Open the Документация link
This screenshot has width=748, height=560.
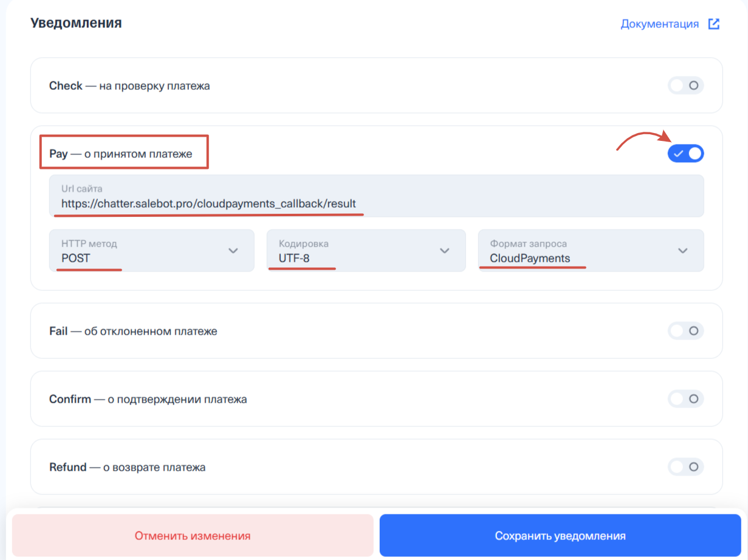(659, 24)
